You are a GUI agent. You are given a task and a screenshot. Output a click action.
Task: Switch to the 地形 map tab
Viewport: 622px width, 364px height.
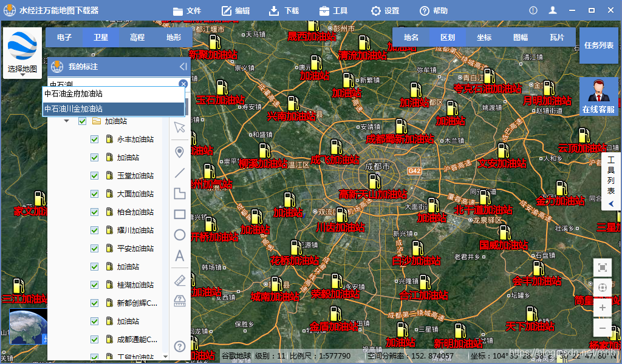[x=174, y=37]
